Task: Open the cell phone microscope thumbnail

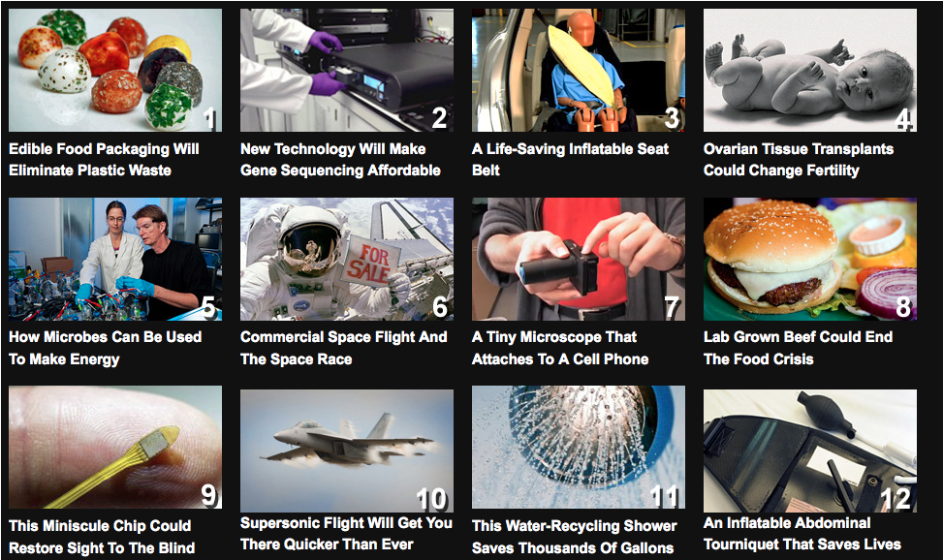Action: (579, 260)
